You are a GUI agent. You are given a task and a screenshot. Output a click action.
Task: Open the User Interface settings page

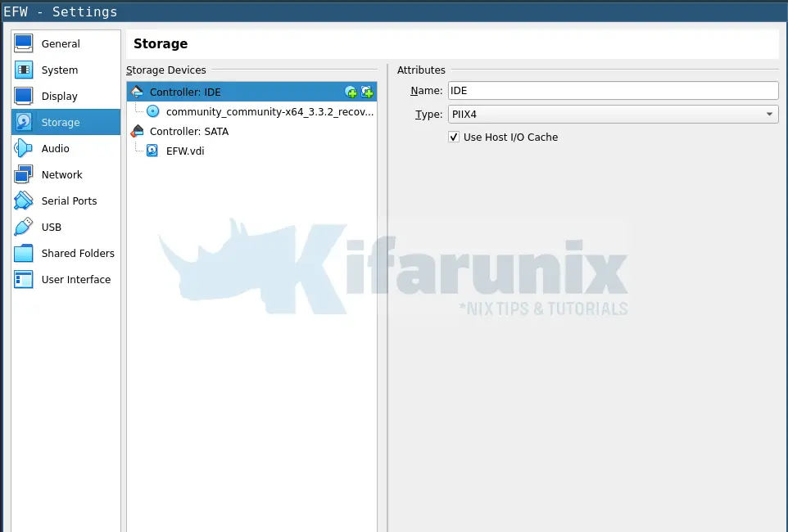(x=66, y=279)
